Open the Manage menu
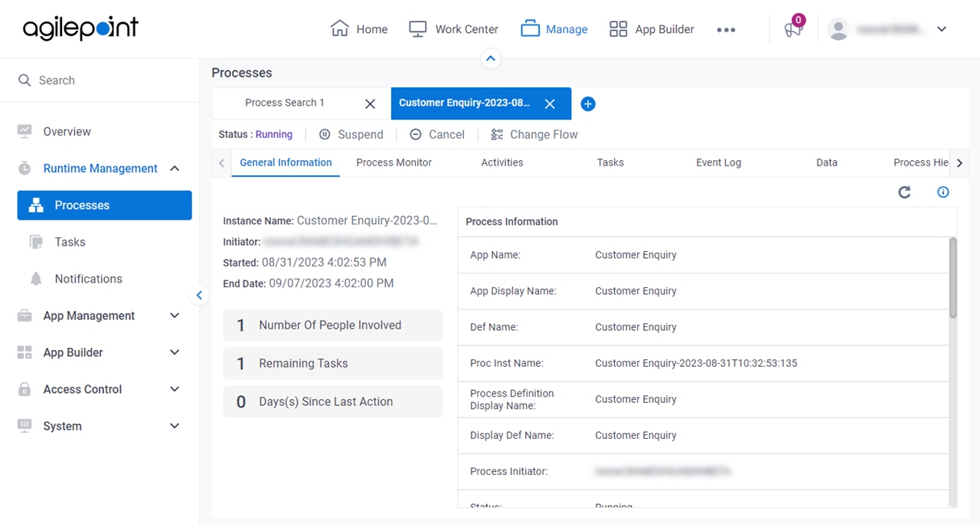This screenshot has height=524, width=980. coord(554,29)
